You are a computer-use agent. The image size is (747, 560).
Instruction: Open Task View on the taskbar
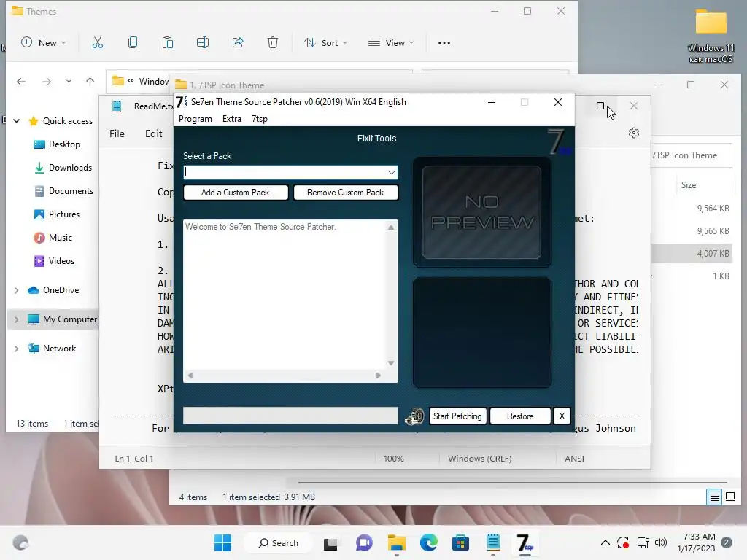click(330, 542)
